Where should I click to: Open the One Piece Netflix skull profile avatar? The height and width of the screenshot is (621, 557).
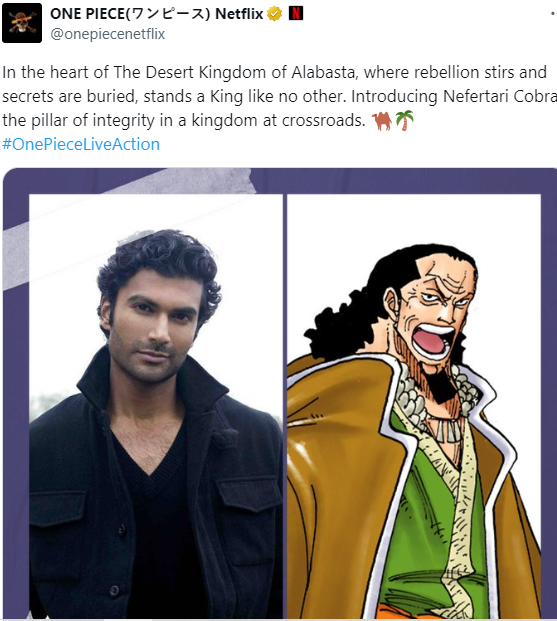point(22,23)
